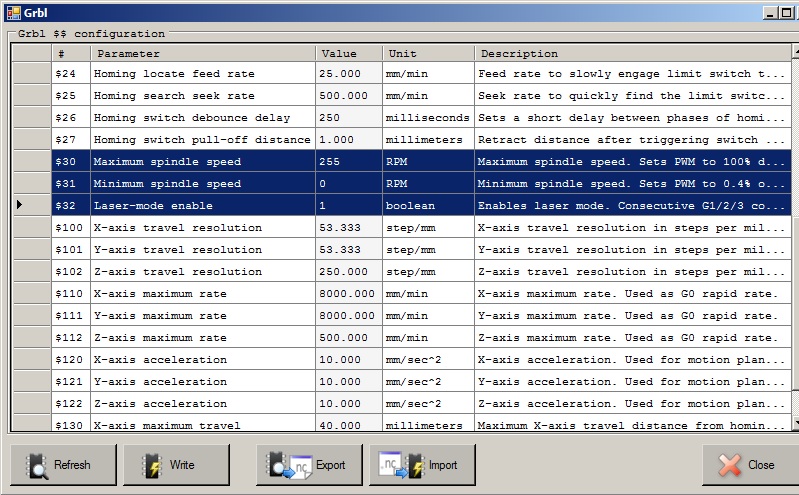Click the '#' column header
This screenshot has height=495, width=799.
pos(71,54)
